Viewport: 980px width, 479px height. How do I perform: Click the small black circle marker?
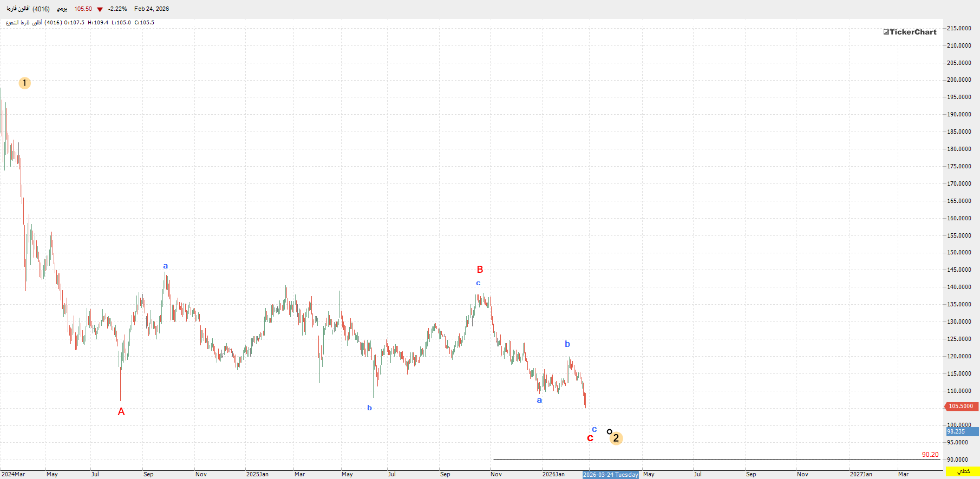609,431
